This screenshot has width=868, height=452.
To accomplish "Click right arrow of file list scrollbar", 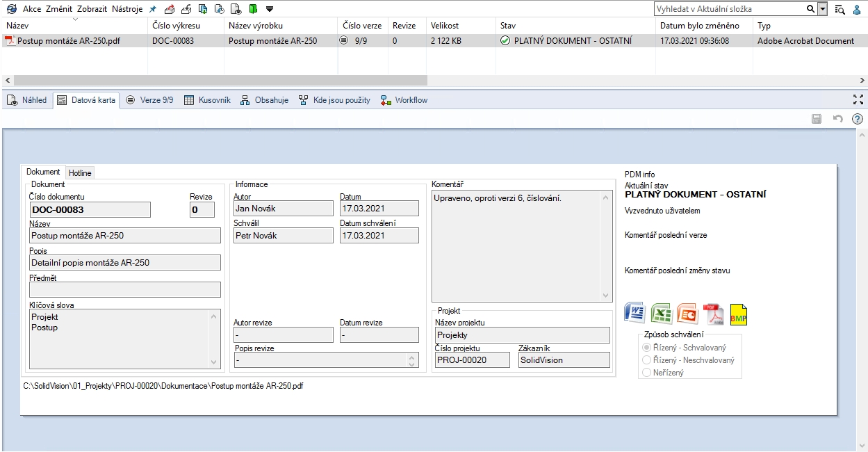I will [x=862, y=81].
